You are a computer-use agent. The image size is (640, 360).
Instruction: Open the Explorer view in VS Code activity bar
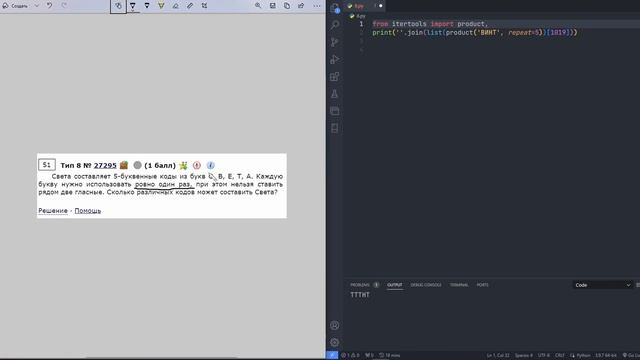tap(335, 8)
